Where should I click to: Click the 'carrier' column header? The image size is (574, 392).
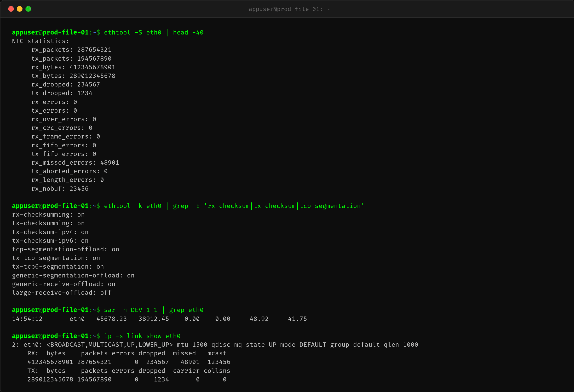coord(186,371)
